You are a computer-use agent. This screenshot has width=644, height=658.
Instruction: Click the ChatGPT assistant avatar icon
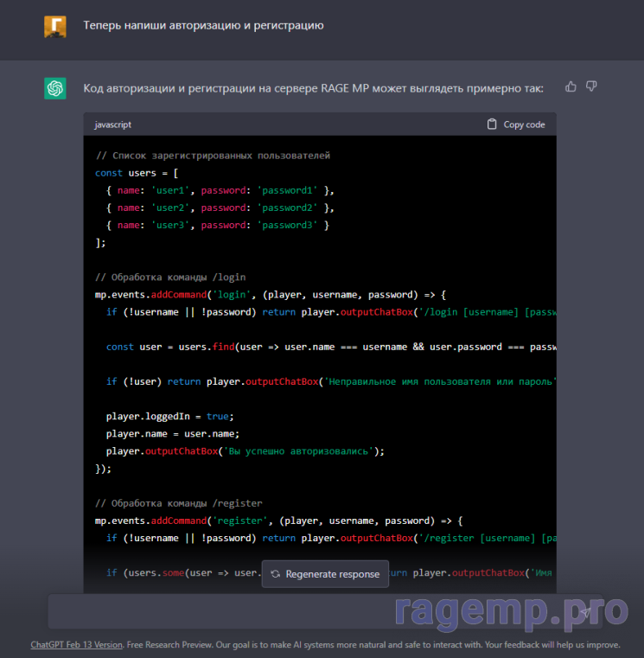point(55,88)
